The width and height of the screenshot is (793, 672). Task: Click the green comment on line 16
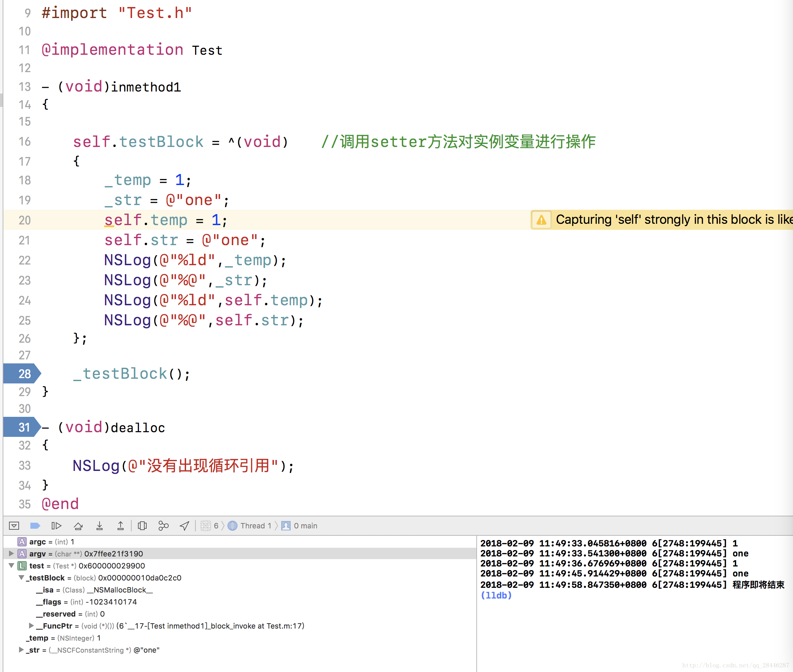point(458,142)
